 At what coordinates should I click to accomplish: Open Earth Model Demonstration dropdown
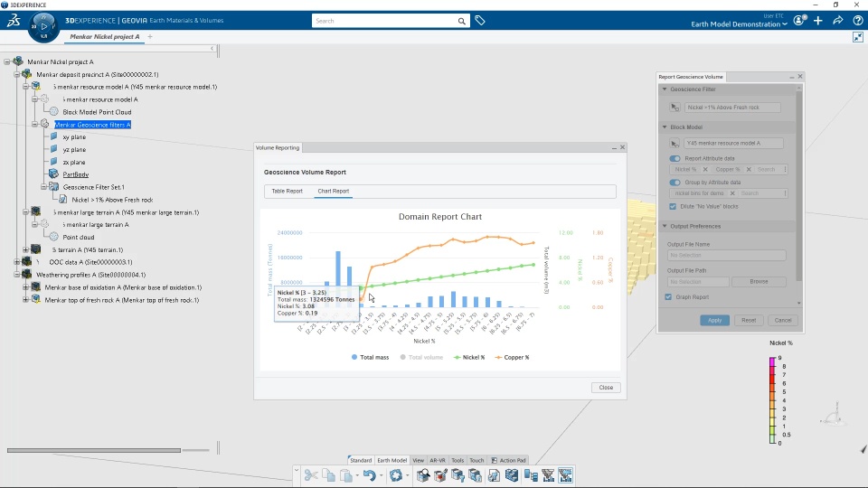[x=739, y=24]
